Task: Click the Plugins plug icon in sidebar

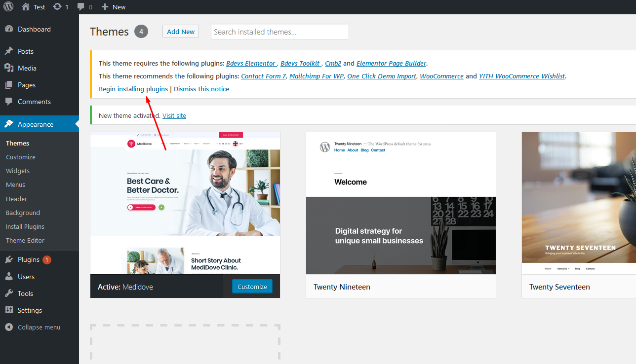Action: click(x=9, y=259)
